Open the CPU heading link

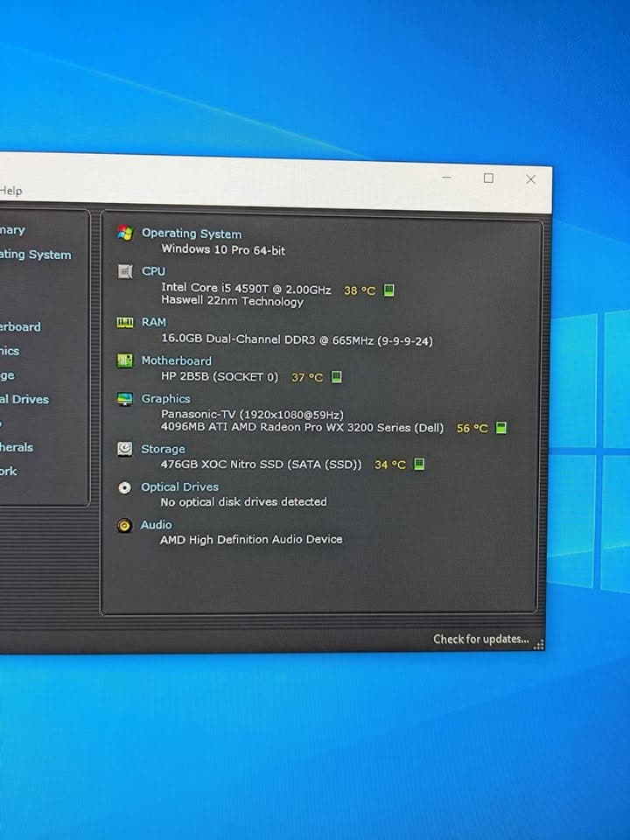click(153, 271)
